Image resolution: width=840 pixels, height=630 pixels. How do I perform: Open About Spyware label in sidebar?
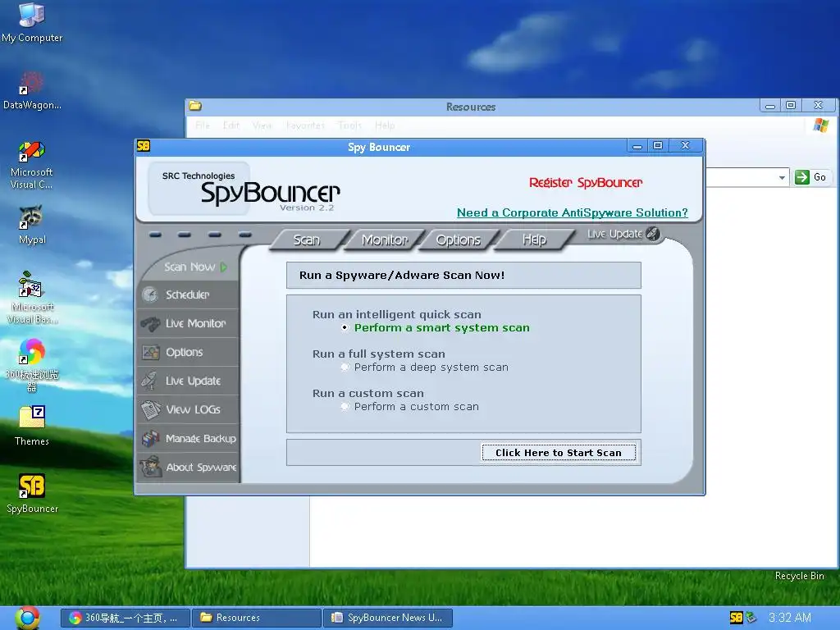(x=202, y=467)
